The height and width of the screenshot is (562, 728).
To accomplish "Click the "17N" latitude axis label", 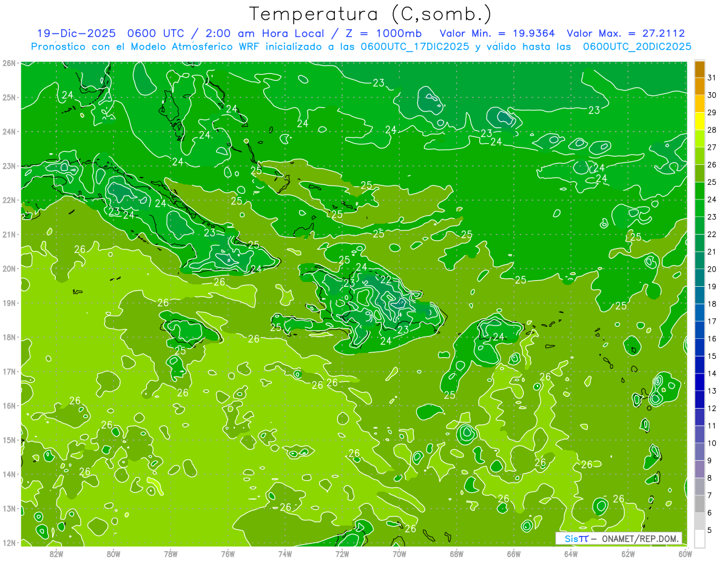I will click(x=8, y=372).
